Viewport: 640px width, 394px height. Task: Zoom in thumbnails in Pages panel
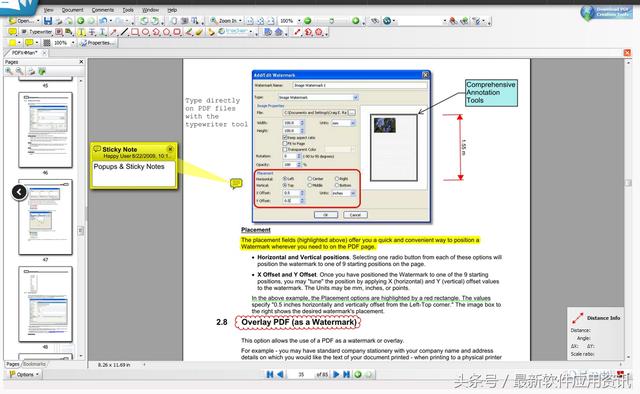coord(9,71)
